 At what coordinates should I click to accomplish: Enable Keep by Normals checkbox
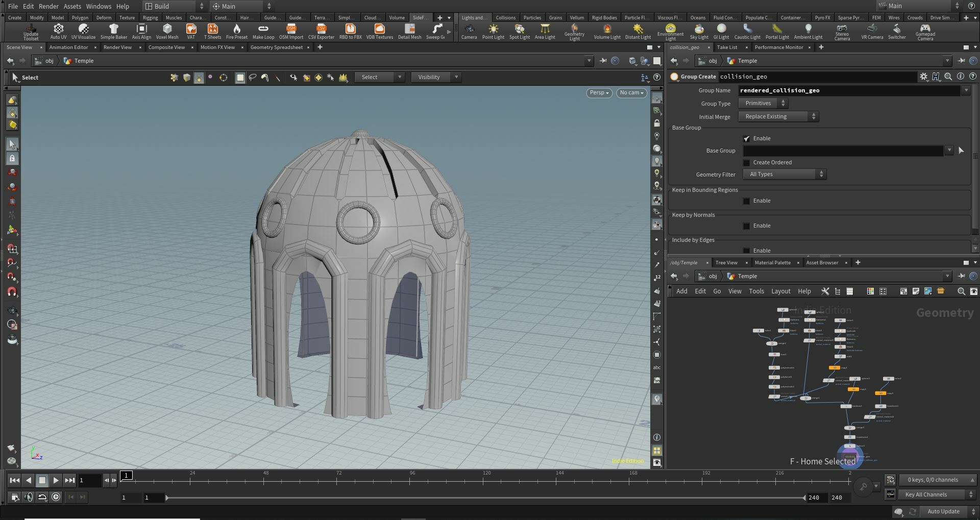point(747,226)
